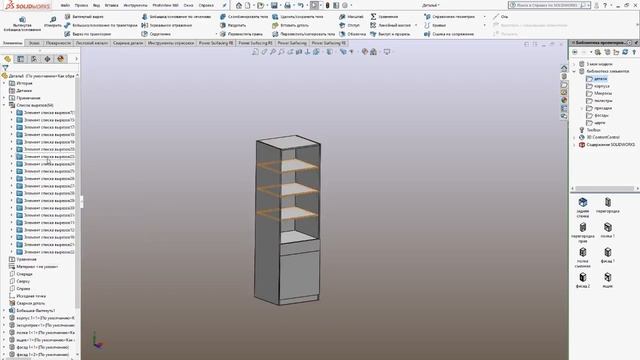
Task: Click Create New Folder in Design Library
Action: point(616,52)
